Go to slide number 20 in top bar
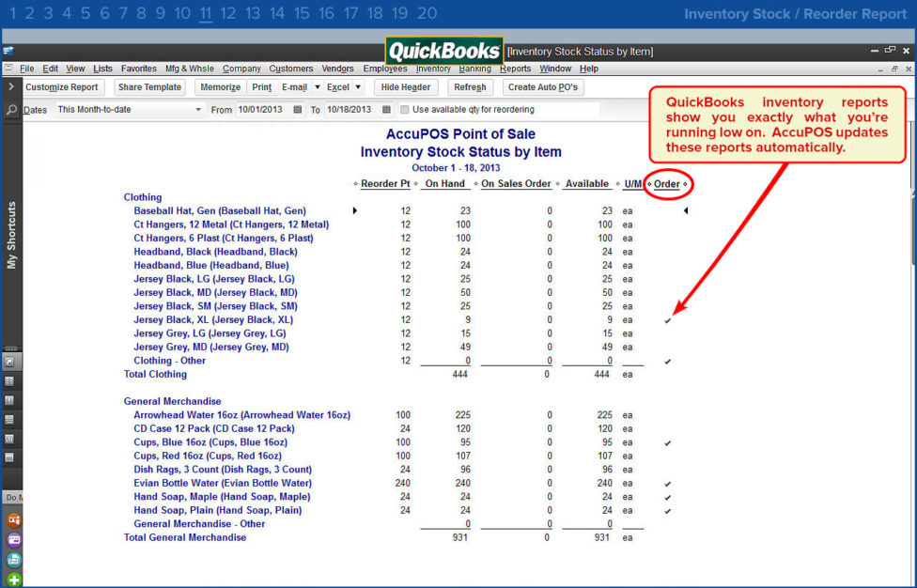 [x=427, y=13]
